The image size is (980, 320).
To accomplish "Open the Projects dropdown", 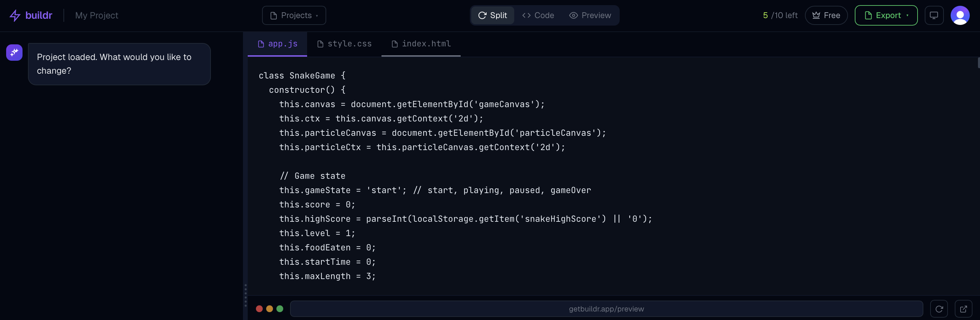I will point(294,15).
